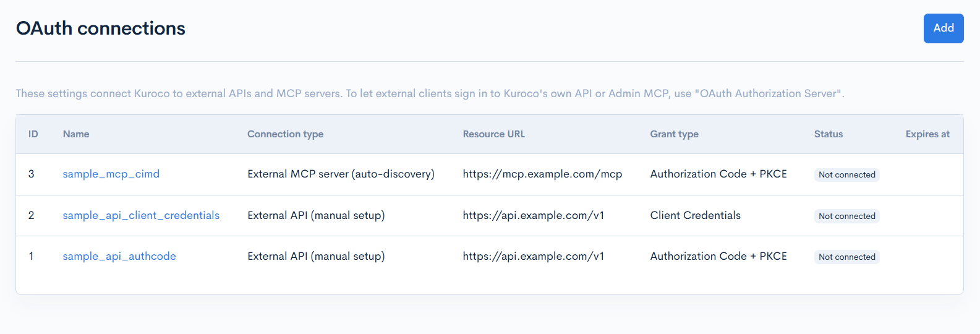Image resolution: width=980 pixels, height=334 pixels.
Task: Click the Resource URL column header
Action: [x=494, y=134]
